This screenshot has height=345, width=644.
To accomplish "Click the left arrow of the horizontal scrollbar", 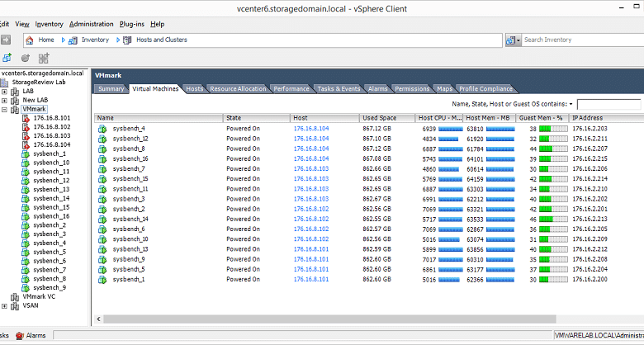I will [x=98, y=319].
